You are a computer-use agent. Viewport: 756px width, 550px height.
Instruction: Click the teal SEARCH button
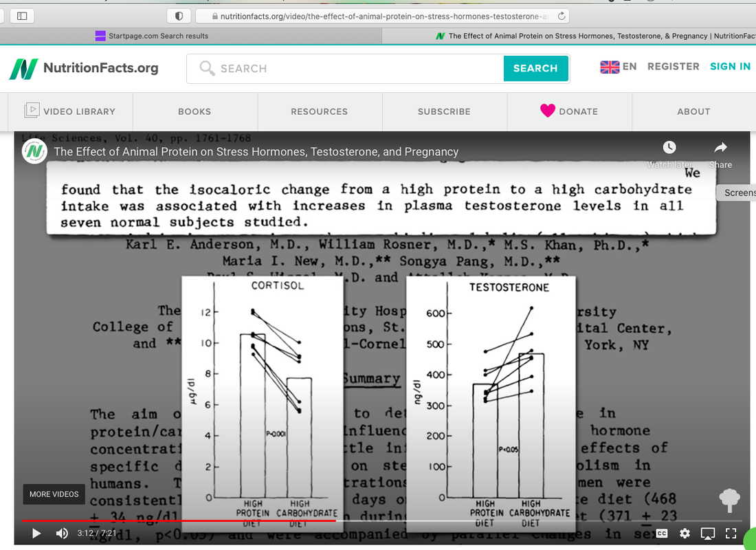click(535, 69)
